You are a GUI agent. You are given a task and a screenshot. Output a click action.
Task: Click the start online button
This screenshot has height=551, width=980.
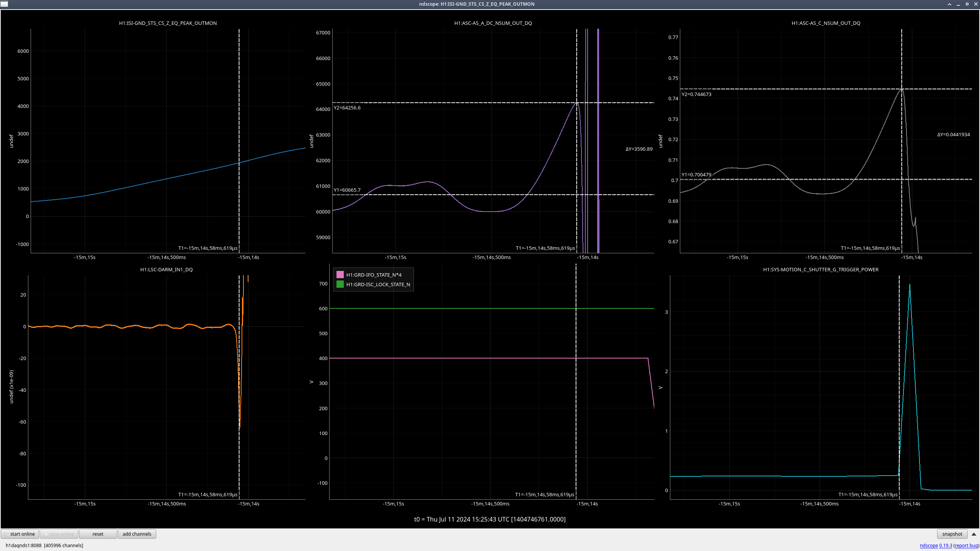pyautogui.click(x=20, y=534)
